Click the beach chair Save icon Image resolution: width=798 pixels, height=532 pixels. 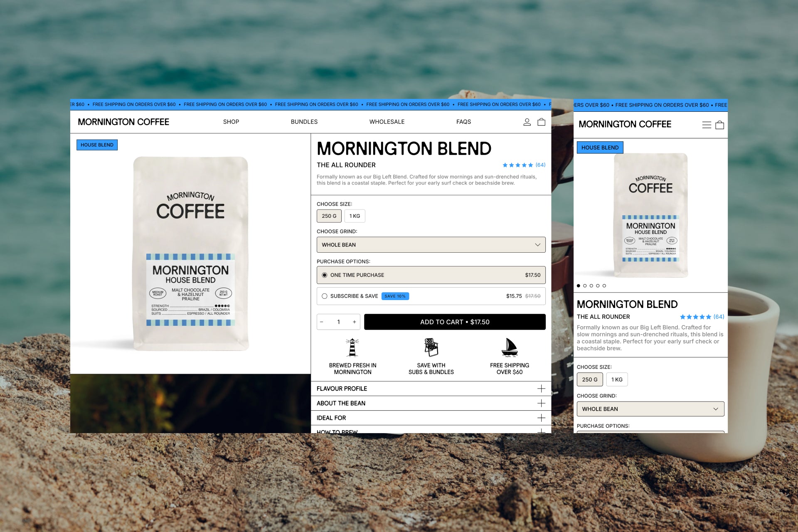pos(431,347)
